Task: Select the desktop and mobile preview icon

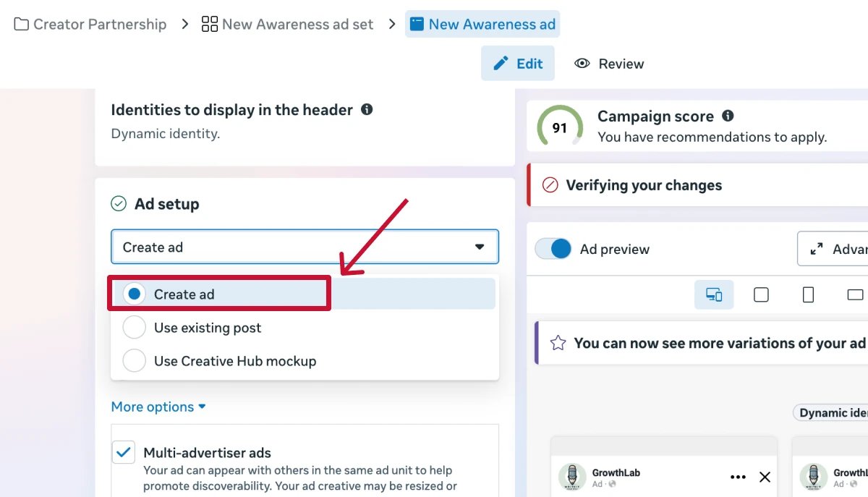Action: (714, 294)
